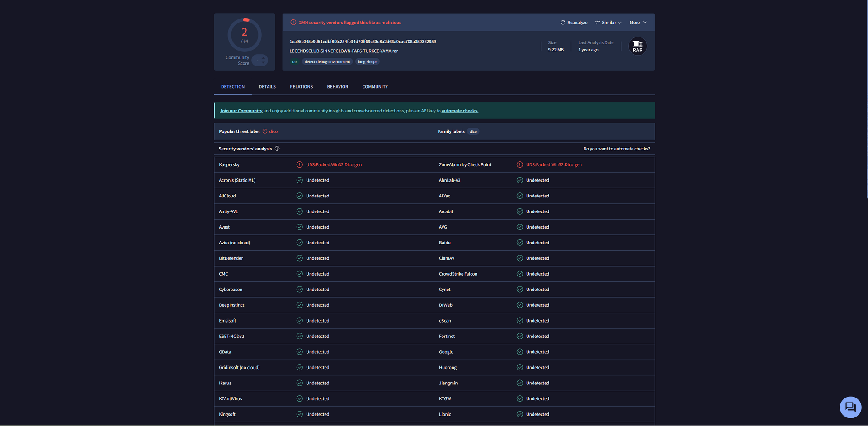View the Community tab
The width and height of the screenshot is (868, 426).
coord(375,87)
